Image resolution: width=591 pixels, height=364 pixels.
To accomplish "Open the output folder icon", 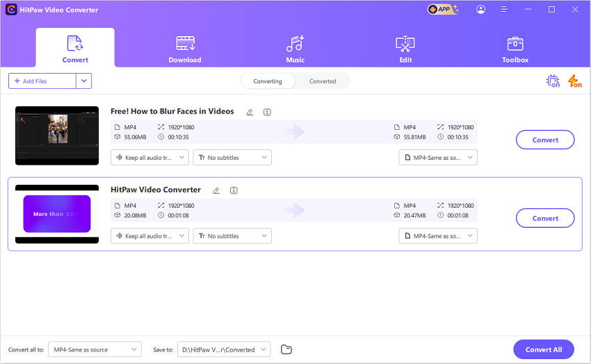I will click(286, 349).
